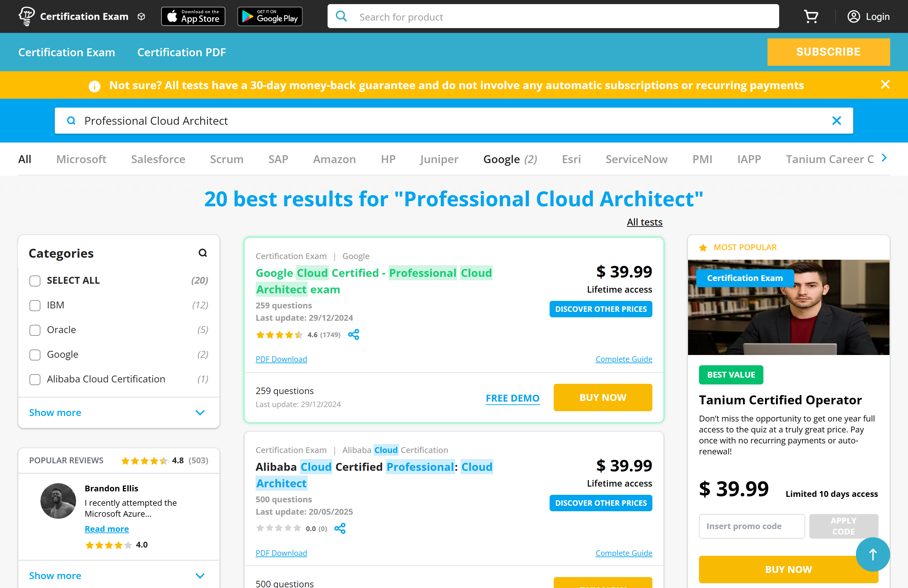Check the SELECT ALL categories checkbox
Viewport: 908px width, 588px height.
(x=35, y=281)
